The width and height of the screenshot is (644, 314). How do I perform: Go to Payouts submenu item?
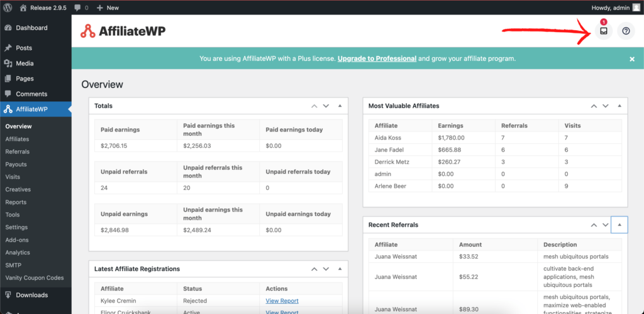coord(16,164)
